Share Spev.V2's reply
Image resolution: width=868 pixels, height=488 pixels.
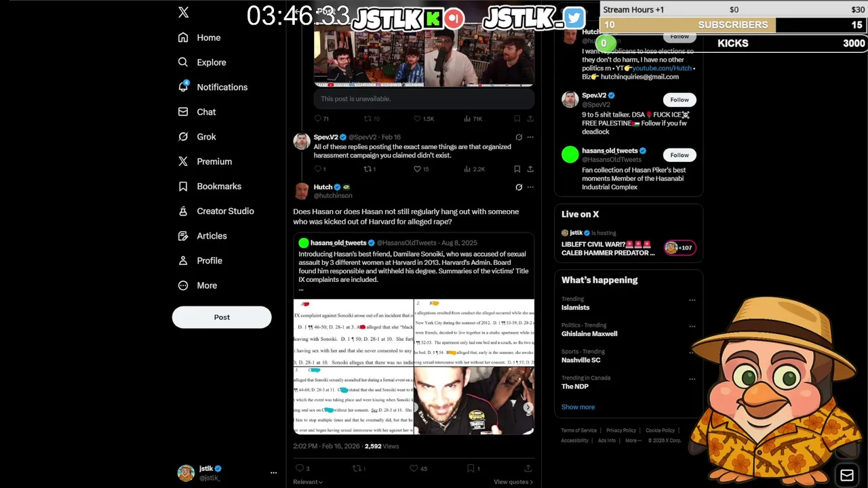click(x=530, y=169)
